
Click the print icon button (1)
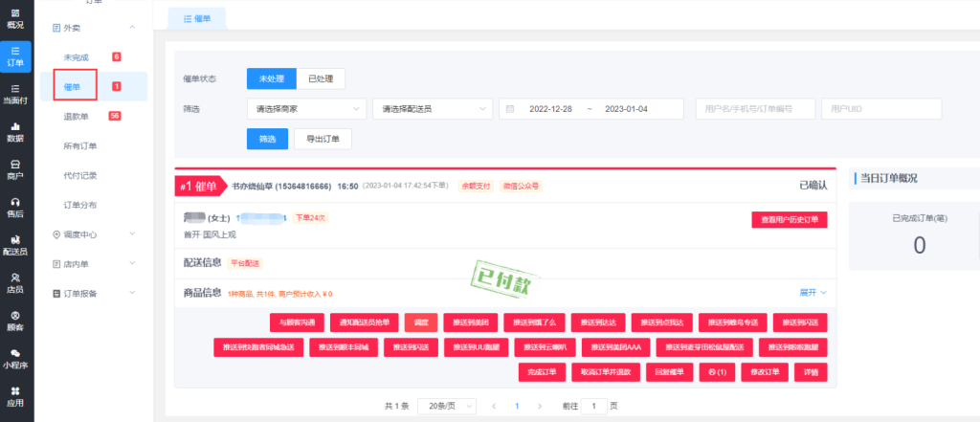click(x=716, y=371)
